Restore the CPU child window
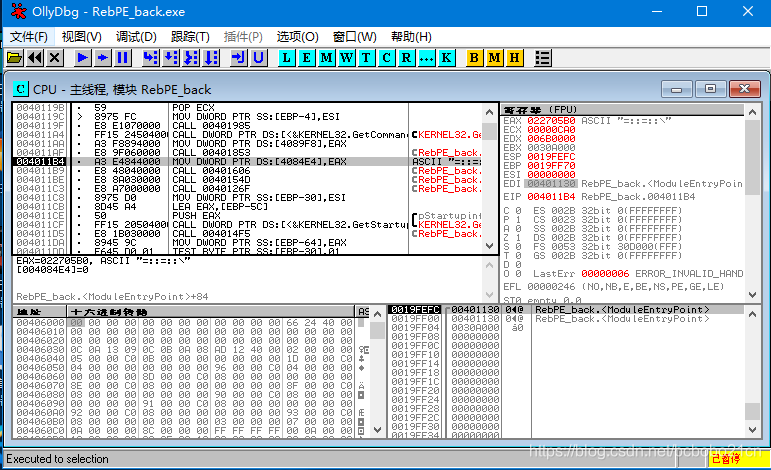Screen dimensions: 771x470 pyautogui.click(x=710, y=89)
